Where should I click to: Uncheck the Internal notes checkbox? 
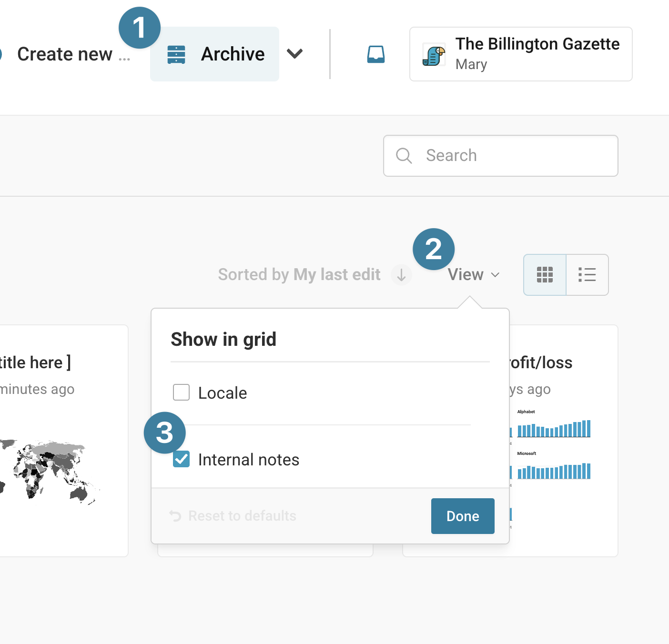pos(181,459)
